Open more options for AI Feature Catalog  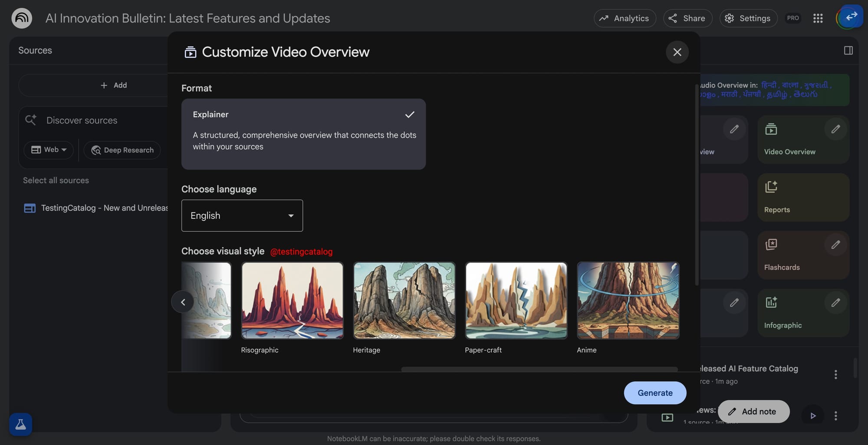click(x=835, y=374)
